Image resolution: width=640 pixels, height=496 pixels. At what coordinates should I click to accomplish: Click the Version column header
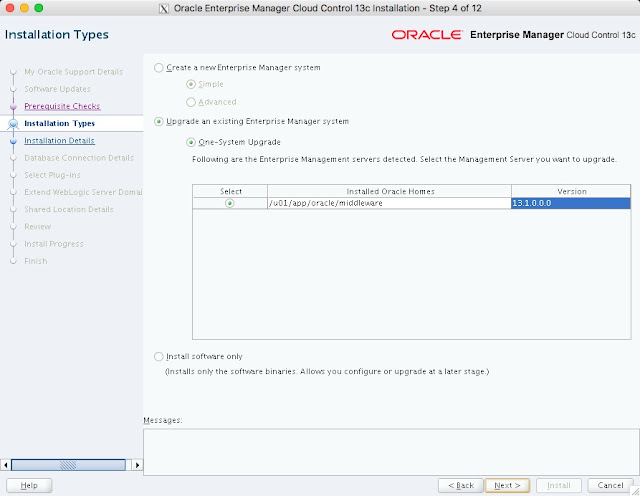point(571,191)
